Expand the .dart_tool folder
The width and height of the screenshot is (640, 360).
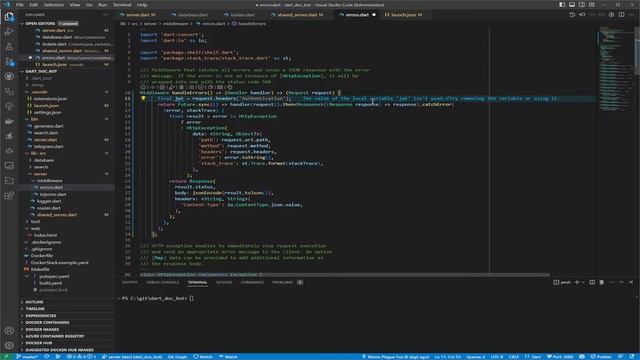pyautogui.click(x=42, y=78)
